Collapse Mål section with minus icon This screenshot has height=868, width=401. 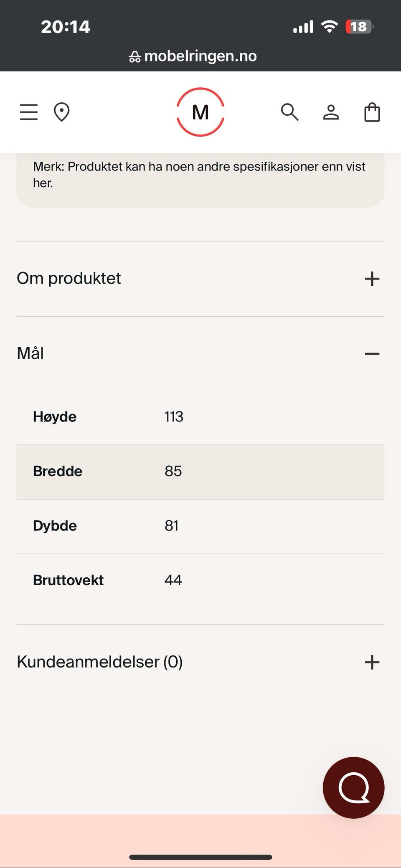[372, 354]
